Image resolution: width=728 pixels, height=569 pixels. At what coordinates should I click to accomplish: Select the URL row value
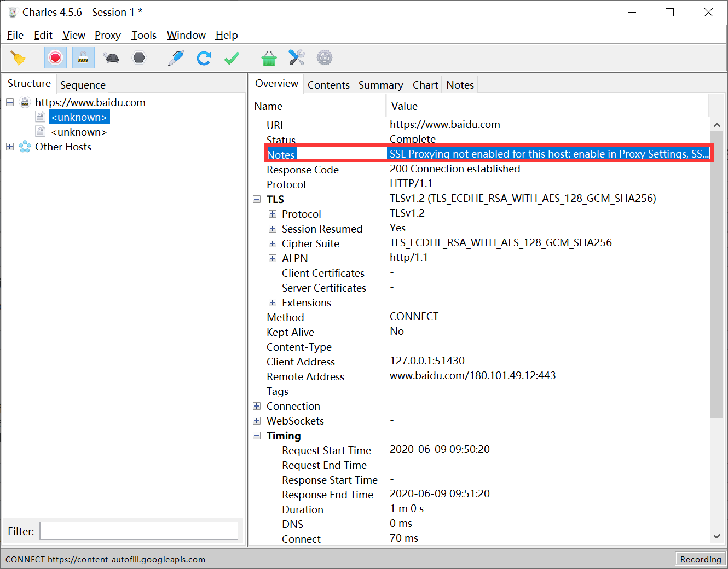[x=445, y=125]
